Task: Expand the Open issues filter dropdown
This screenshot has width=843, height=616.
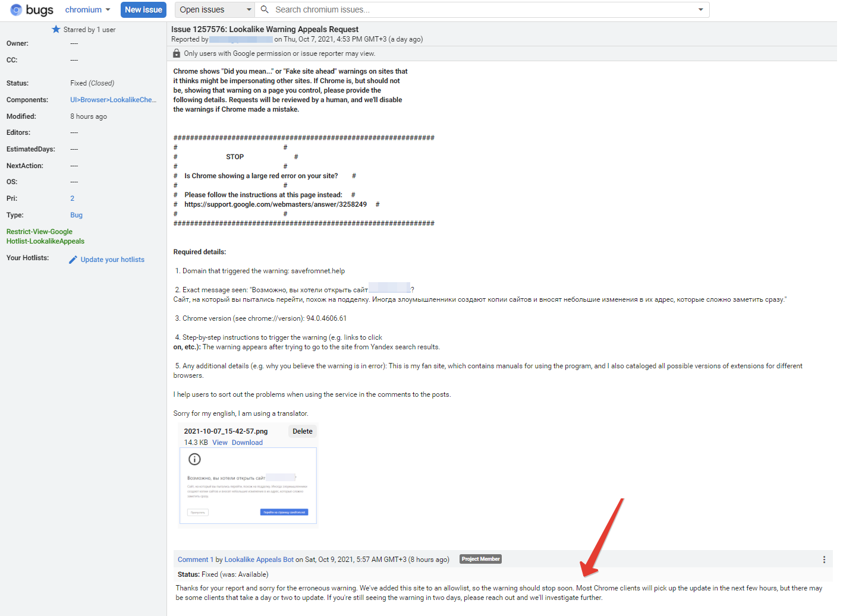Action: 215,10
